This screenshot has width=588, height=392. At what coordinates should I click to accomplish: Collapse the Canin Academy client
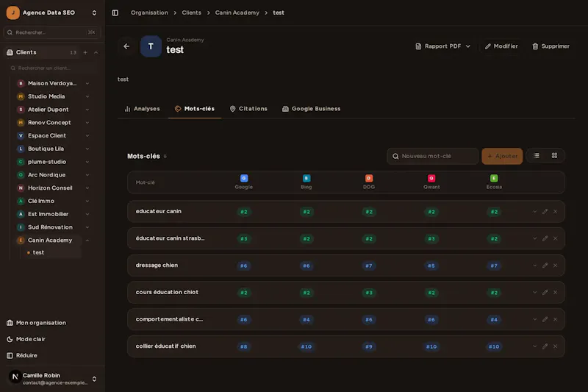coord(87,240)
